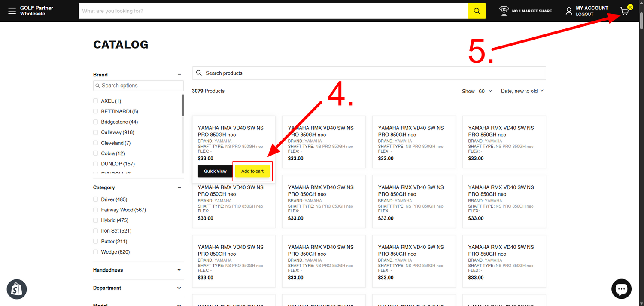Click NO.1 MARKET SHARE text
644x306 pixels.
532,11
